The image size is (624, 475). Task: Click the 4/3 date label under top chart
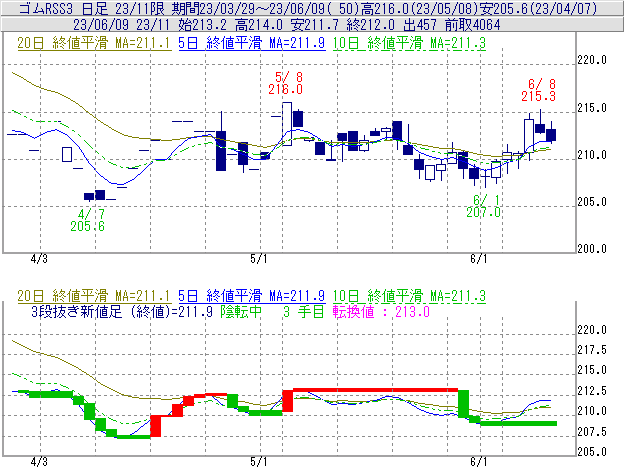(x=39, y=259)
